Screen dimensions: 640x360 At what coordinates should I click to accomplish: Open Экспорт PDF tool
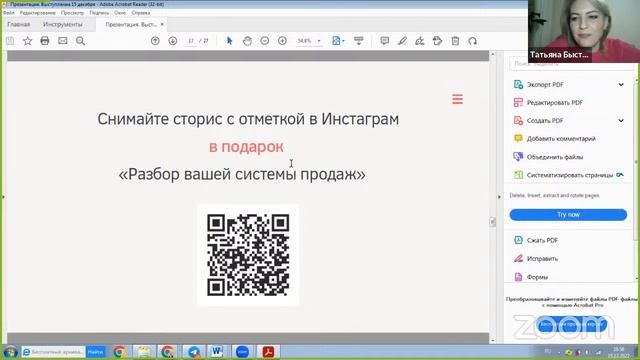[x=545, y=84]
